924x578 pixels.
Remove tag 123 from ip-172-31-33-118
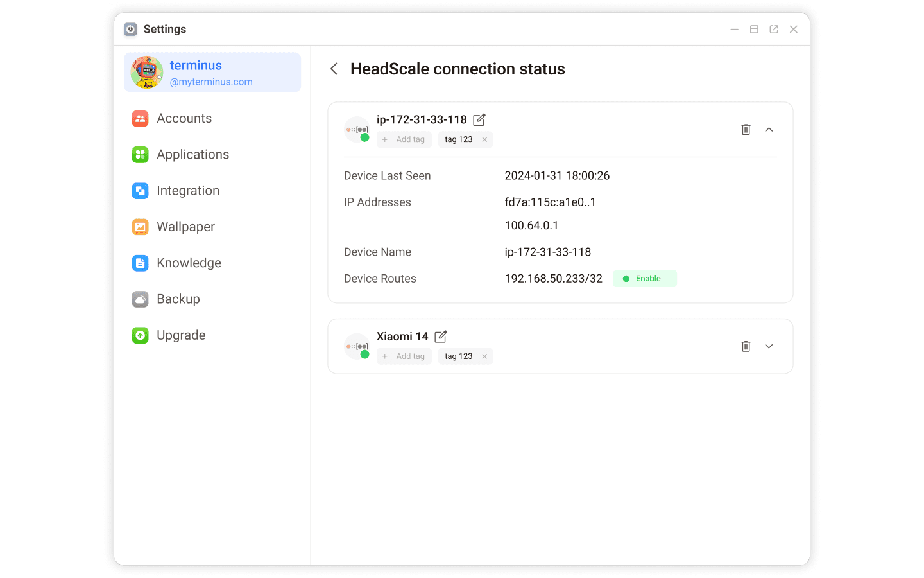click(x=484, y=139)
